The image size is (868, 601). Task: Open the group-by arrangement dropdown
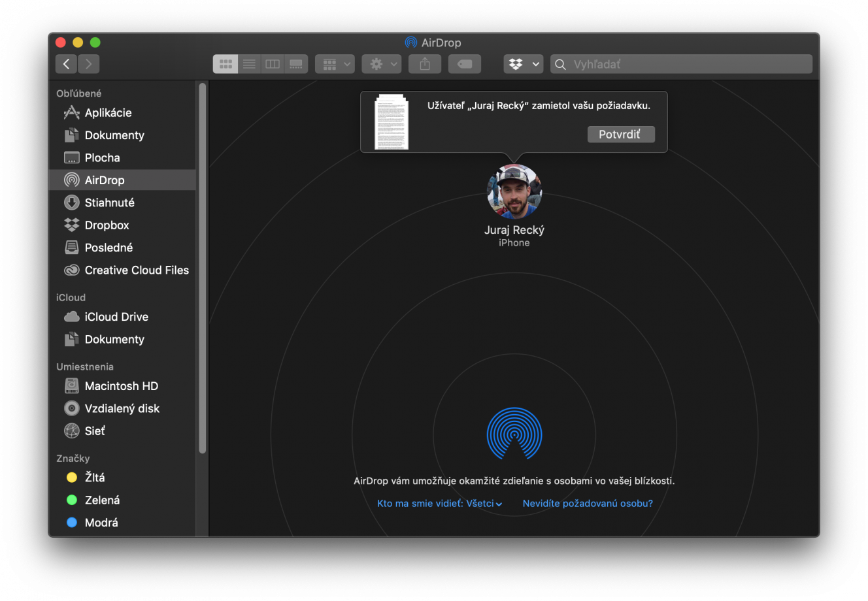[x=335, y=64]
